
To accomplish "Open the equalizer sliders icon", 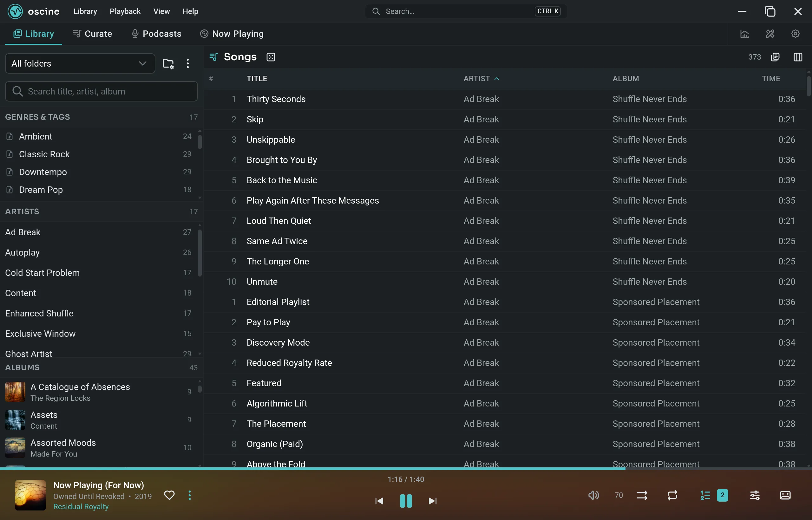I will click(x=755, y=495).
